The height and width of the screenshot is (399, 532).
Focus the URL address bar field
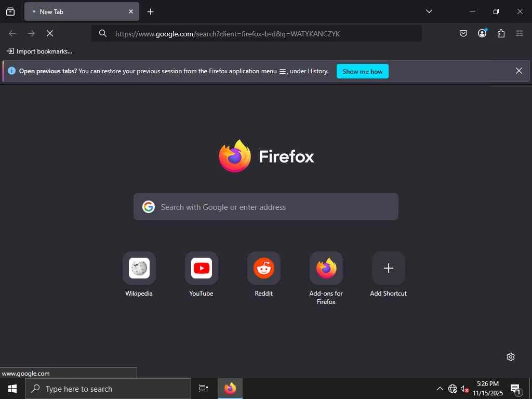257,33
